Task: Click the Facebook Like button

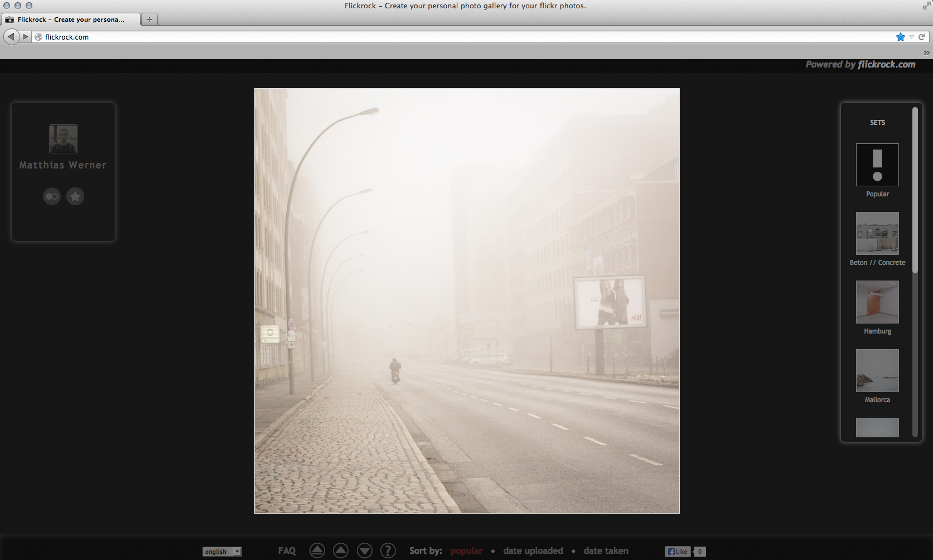Action: coord(678,552)
